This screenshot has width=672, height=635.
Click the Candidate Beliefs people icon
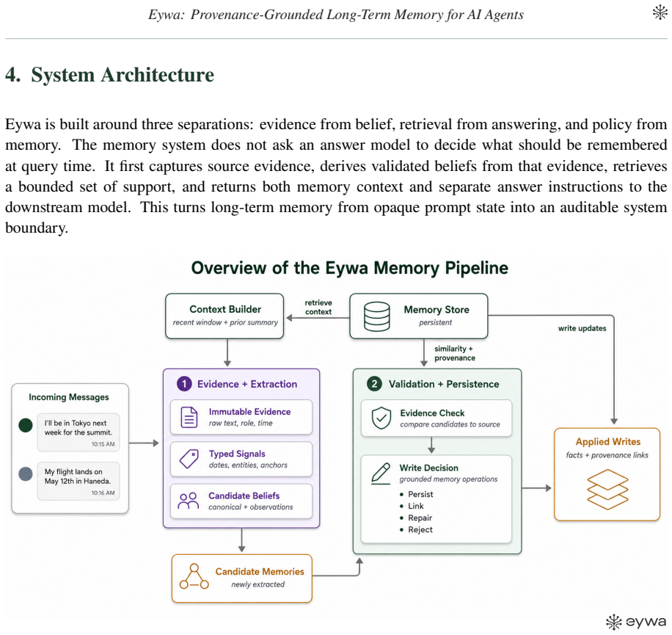(x=189, y=501)
